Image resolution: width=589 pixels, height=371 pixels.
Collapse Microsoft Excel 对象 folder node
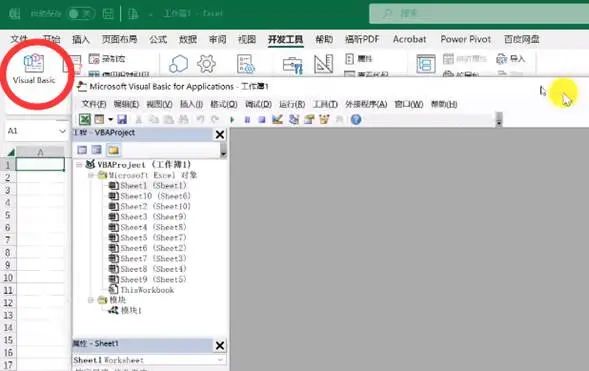91,175
